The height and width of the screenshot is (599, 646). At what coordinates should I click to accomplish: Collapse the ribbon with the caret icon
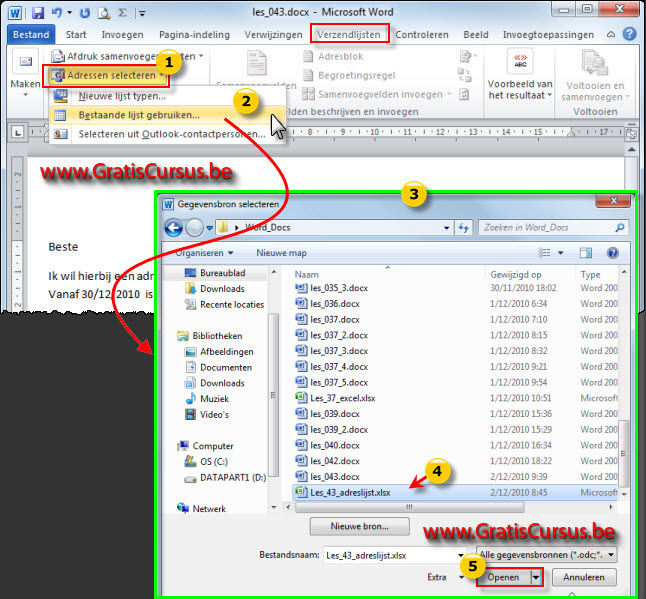(611, 35)
